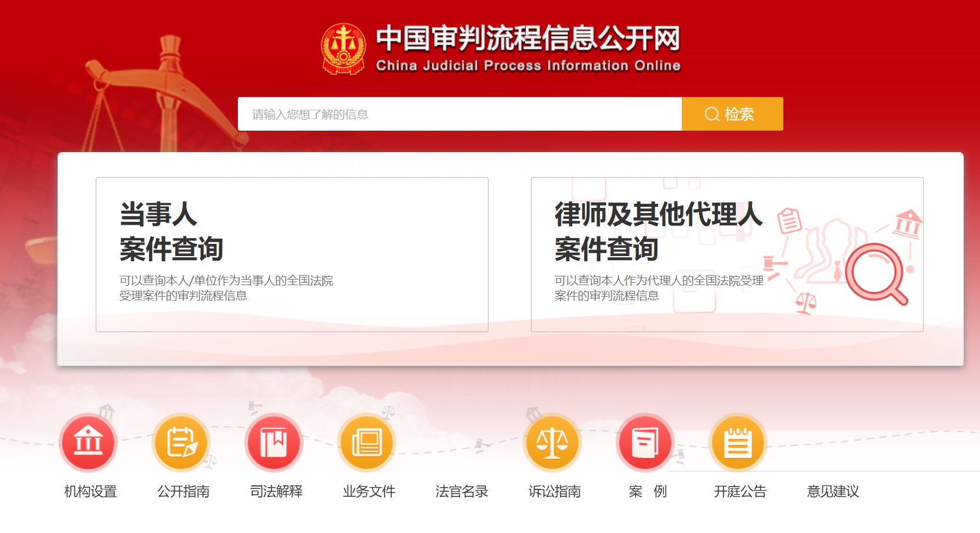Open the 开庭公告 calendar icon
Image resolution: width=980 pixels, height=533 pixels.
coord(738,442)
